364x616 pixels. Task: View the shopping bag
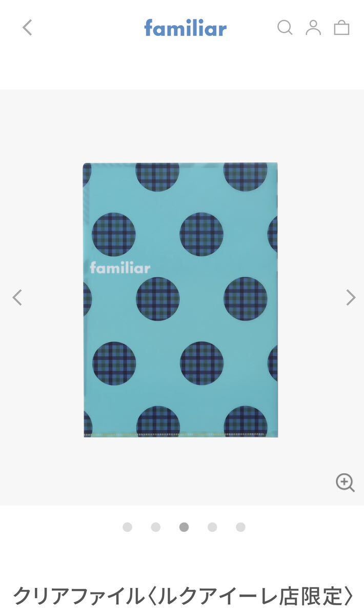click(341, 28)
